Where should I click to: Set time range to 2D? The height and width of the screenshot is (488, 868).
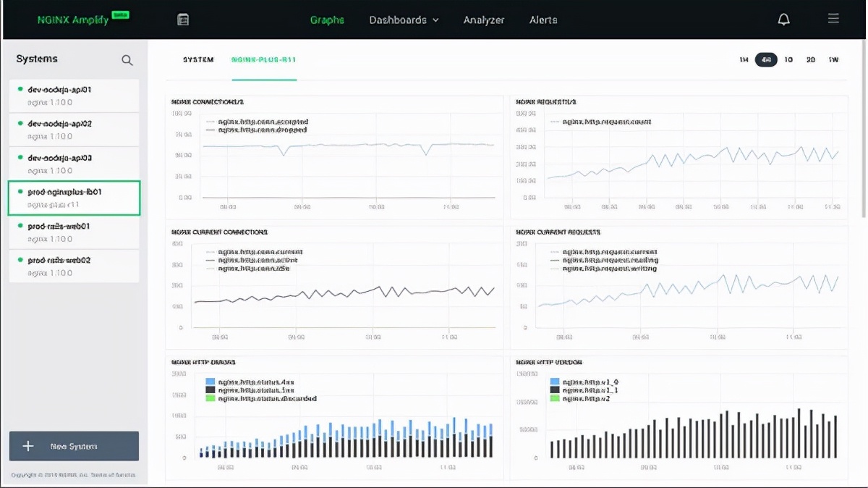pyautogui.click(x=811, y=59)
